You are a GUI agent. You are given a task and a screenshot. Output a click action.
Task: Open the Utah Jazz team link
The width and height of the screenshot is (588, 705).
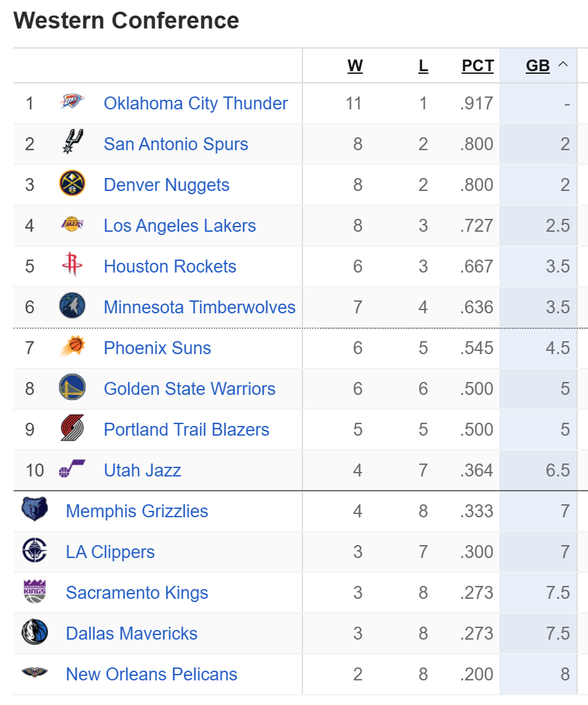[x=142, y=470]
